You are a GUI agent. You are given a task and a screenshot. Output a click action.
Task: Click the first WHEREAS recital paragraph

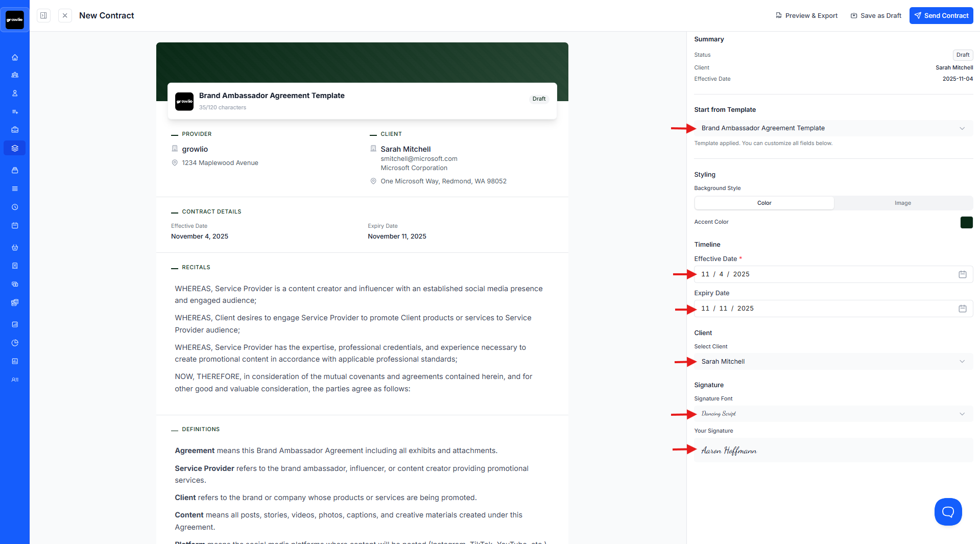point(358,295)
